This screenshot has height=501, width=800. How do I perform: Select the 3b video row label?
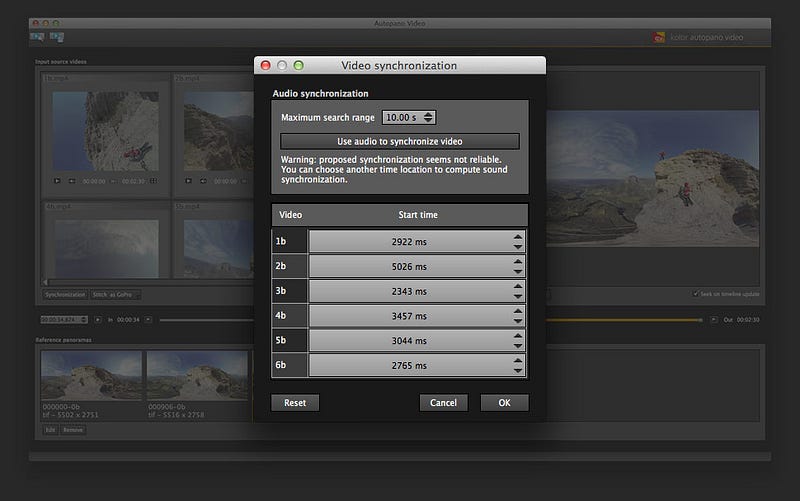pyautogui.click(x=289, y=291)
